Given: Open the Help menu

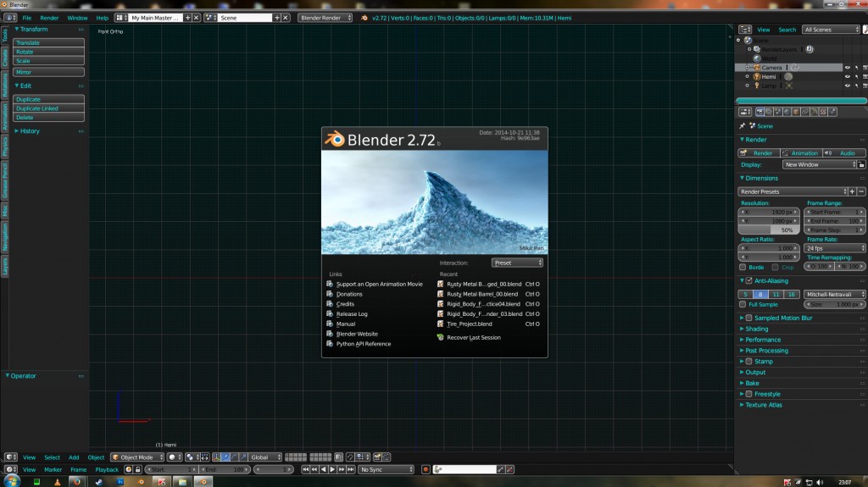Looking at the screenshot, I should pos(103,18).
